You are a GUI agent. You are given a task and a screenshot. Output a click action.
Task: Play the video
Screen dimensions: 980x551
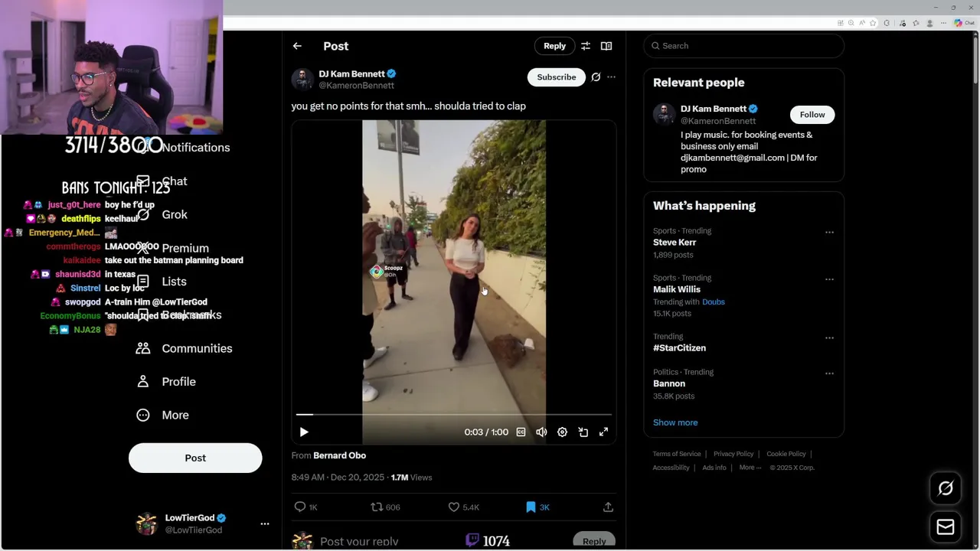304,432
